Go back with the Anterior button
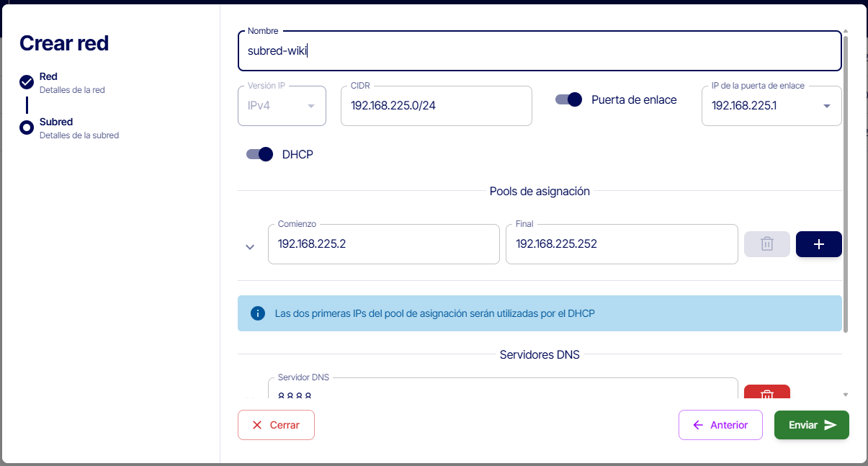The image size is (868, 466). (x=720, y=425)
